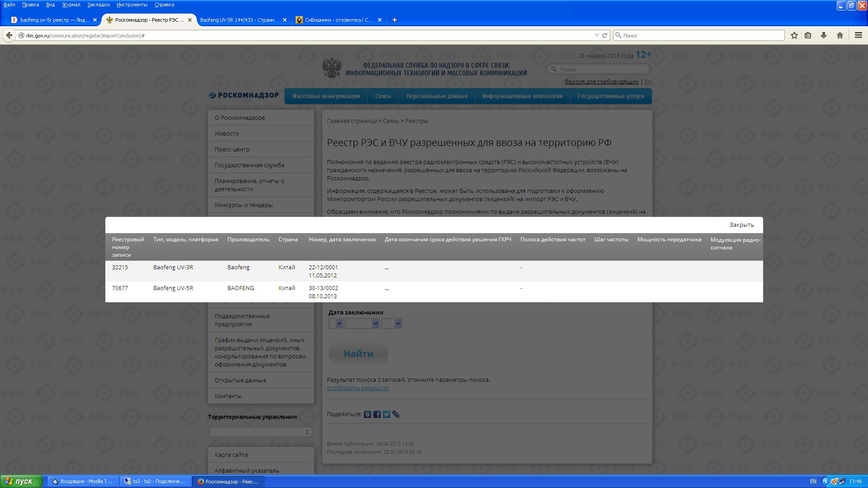Open the Правка menu
The image size is (868, 488).
click(x=30, y=5)
